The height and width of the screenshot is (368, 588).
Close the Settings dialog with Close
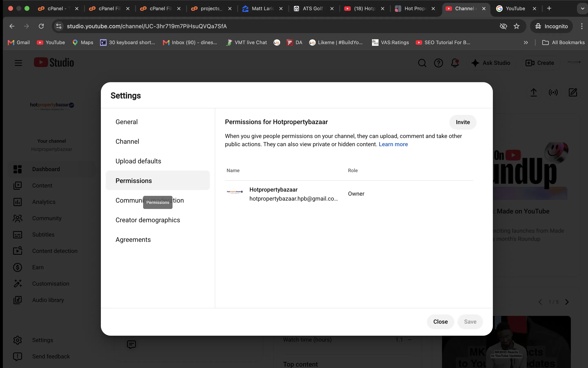[440, 322]
